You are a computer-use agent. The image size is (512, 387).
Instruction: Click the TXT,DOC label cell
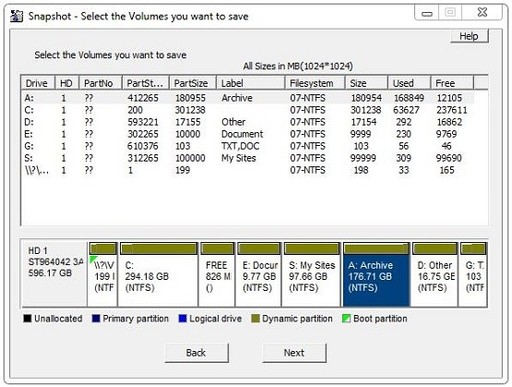click(240, 146)
